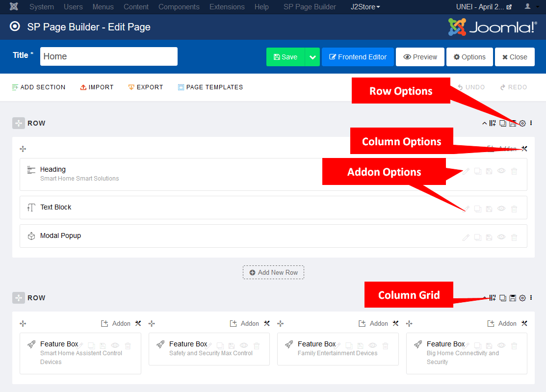Toggle visibility of the Heading addon

501,171
